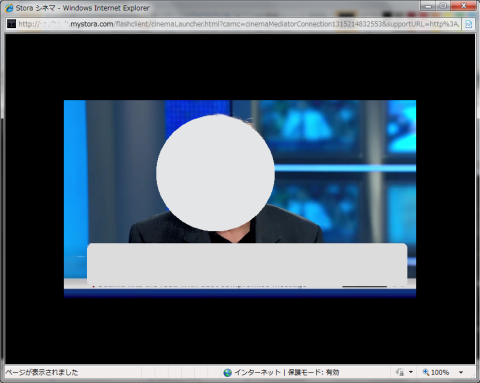Open the dropdown arrow next to the privacy icon
This screenshot has width=480, height=383.
coord(411,372)
